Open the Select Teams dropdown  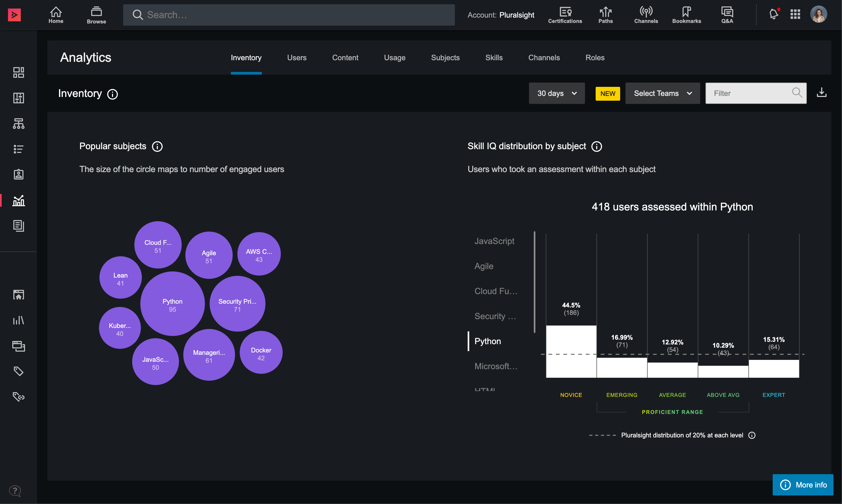[x=662, y=94]
